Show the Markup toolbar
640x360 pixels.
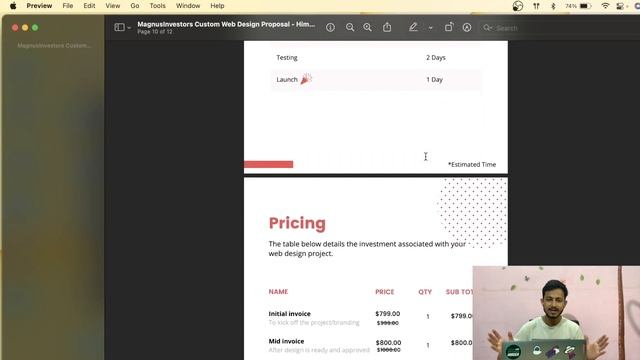[467, 27]
